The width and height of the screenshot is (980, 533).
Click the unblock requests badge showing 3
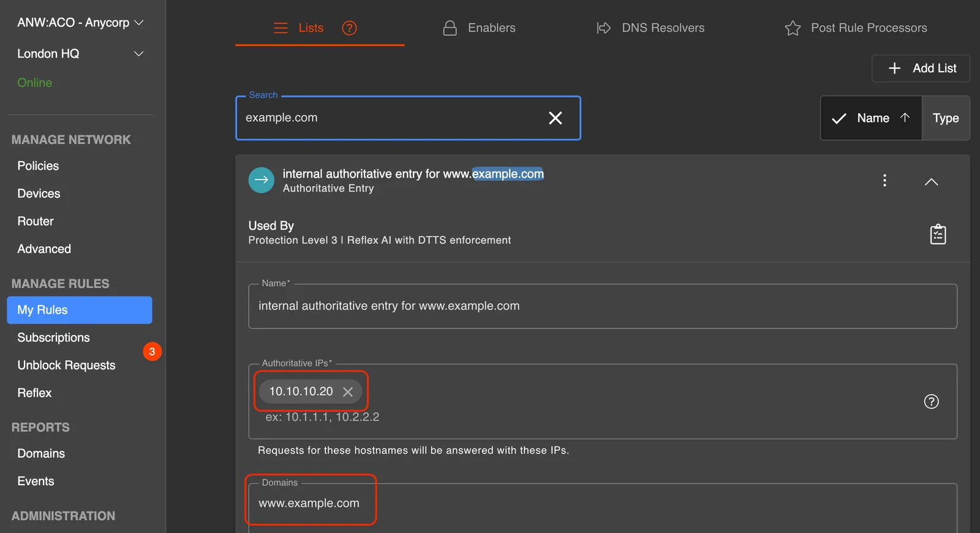[x=152, y=352]
